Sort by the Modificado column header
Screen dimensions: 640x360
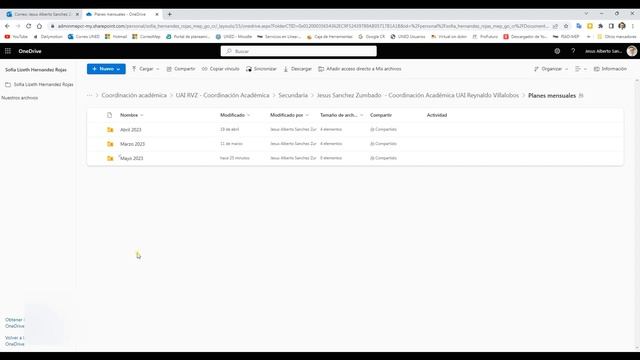pyautogui.click(x=232, y=115)
